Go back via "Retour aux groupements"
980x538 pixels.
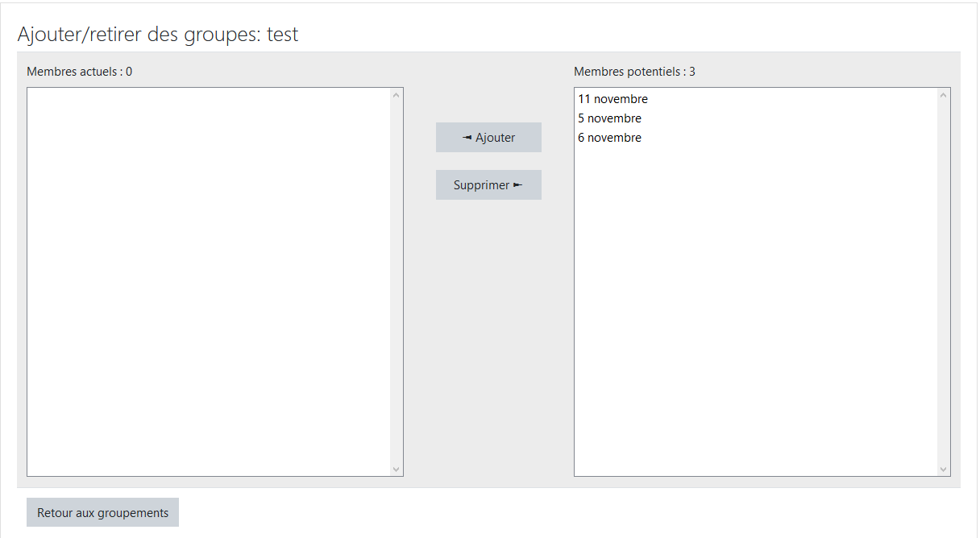pyautogui.click(x=102, y=513)
